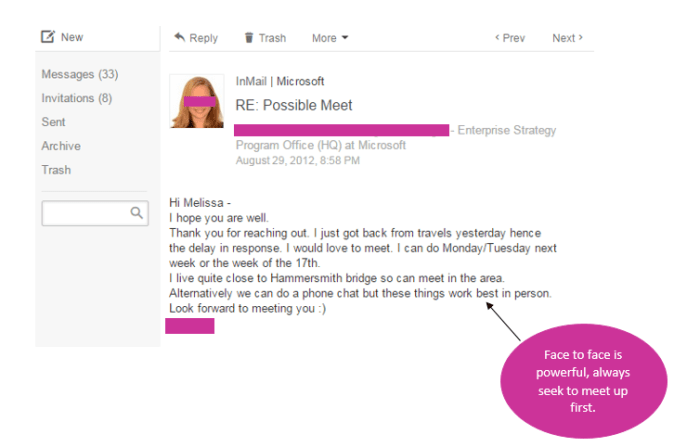Click the New message compose icon
Image resolution: width=674 pixels, height=447 pixels.
click(x=47, y=37)
